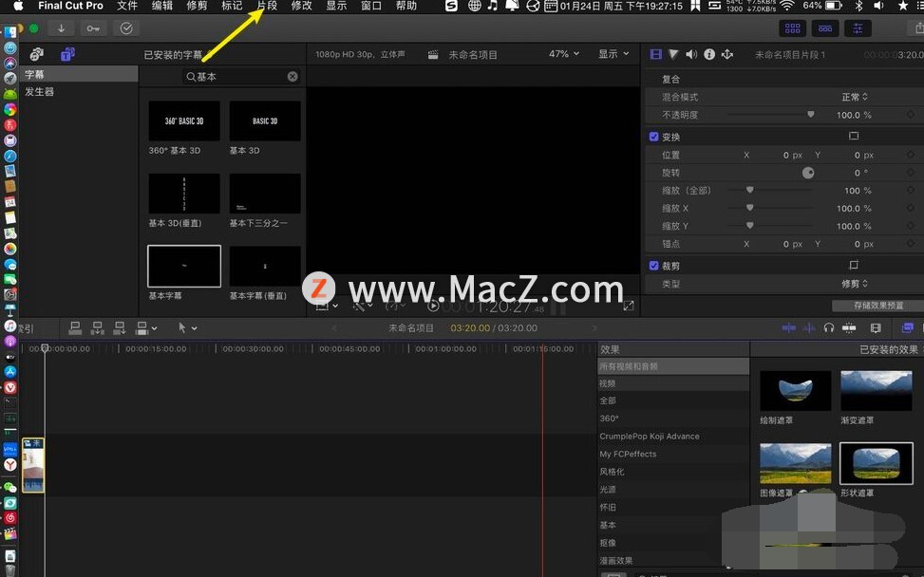924x577 pixels.
Task: Open the color inspector triangle icon
Action: (673, 54)
